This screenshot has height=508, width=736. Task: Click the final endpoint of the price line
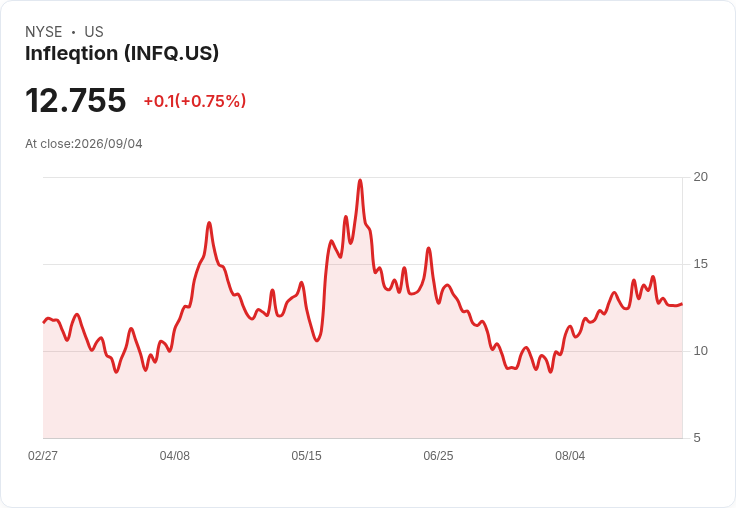(682, 304)
